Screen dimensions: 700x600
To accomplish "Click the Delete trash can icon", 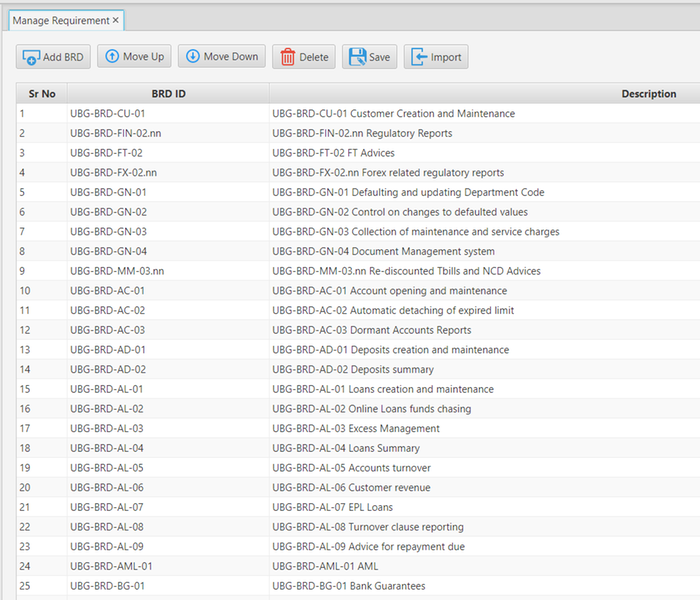I will [x=288, y=58].
